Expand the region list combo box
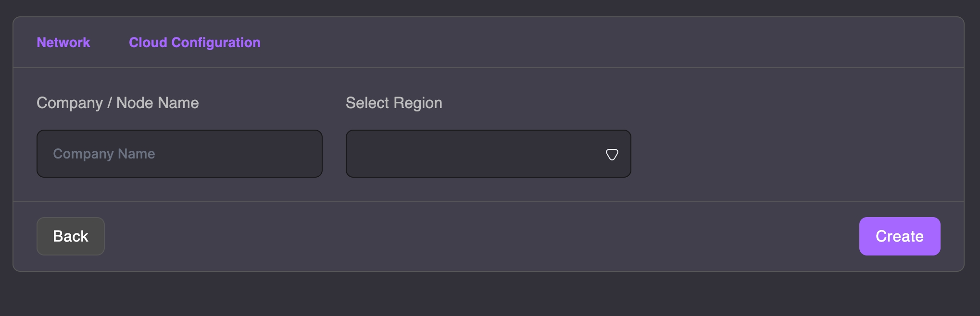This screenshot has width=980, height=316. (488, 154)
